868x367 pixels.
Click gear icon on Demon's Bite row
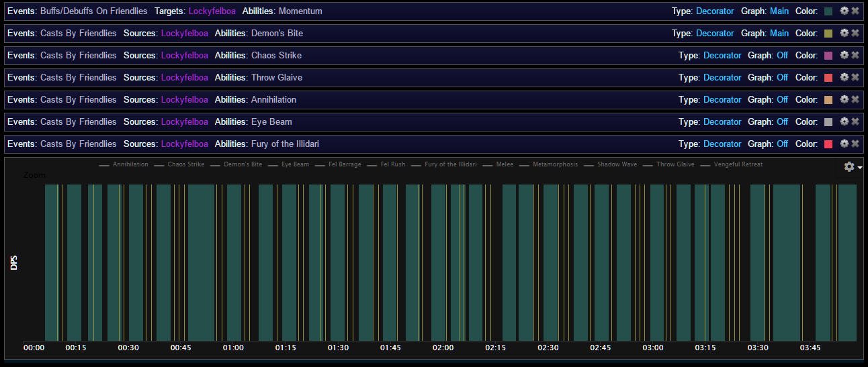tap(844, 33)
